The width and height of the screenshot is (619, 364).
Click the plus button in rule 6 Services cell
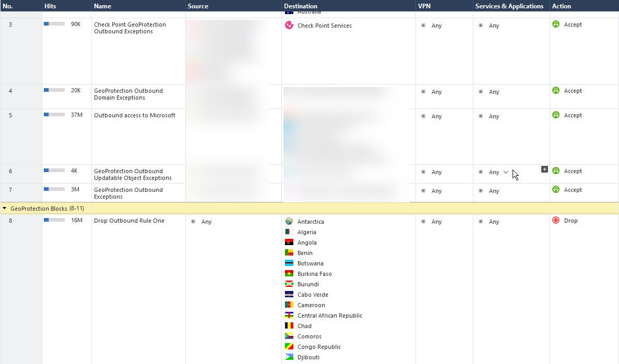(544, 169)
